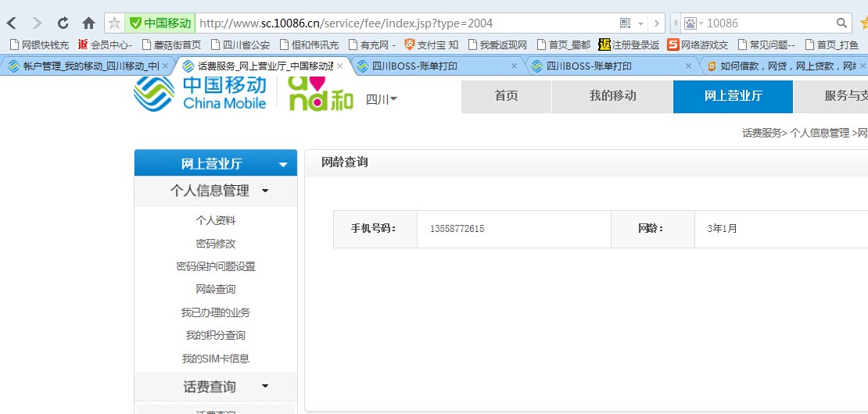This screenshot has height=414, width=868.
Task: Open the 首页_蜀都 bookmark
Action: [564, 45]
